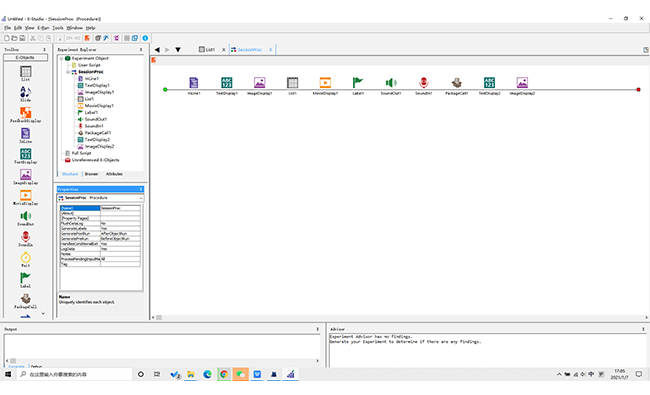Click the PackageCall1 icon on the timeline
Screen dimensions: 650x395
pos(456,83)
